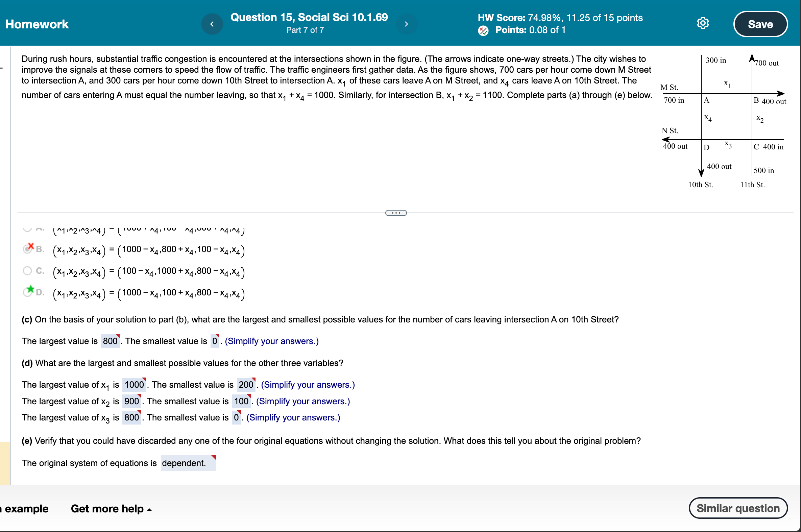The height and width of the screenshot is (532, 801).
Task: Click the partial credit points icon
Action: [x=483, y=30]
